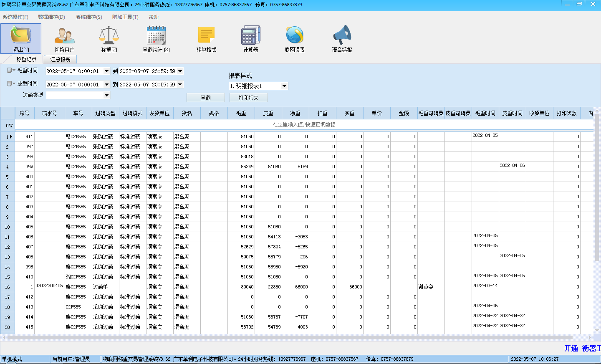Enable the 皮重时间 checkbox
The height and width of the screenshot is (364, 601).
click(x=9, y=84)
